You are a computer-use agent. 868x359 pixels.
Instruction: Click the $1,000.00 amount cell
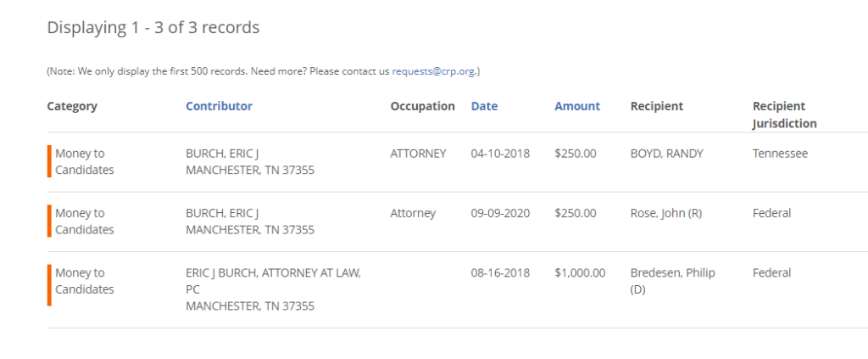tap(580, 273)
